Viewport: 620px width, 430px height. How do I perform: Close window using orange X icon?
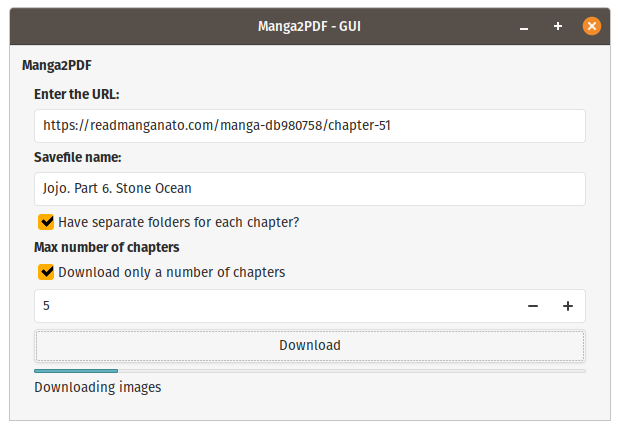coord(592,27)
